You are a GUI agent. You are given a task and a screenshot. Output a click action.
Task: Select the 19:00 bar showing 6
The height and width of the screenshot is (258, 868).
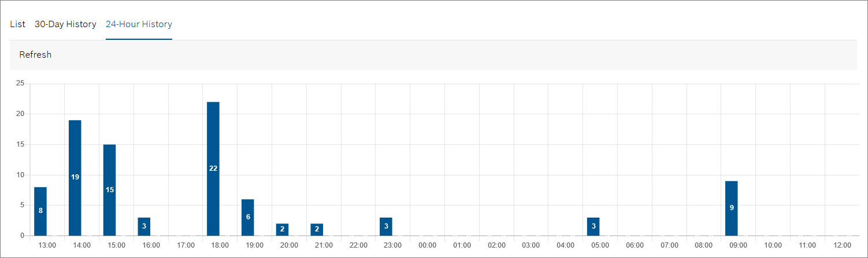pos(248,217)
